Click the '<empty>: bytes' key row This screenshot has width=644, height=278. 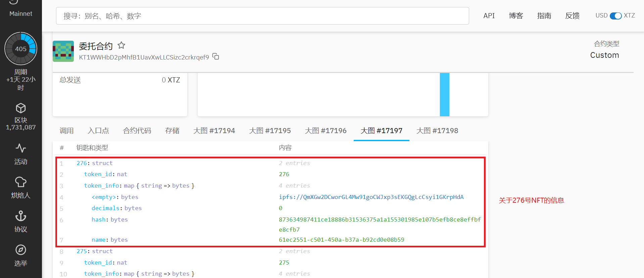115,197
